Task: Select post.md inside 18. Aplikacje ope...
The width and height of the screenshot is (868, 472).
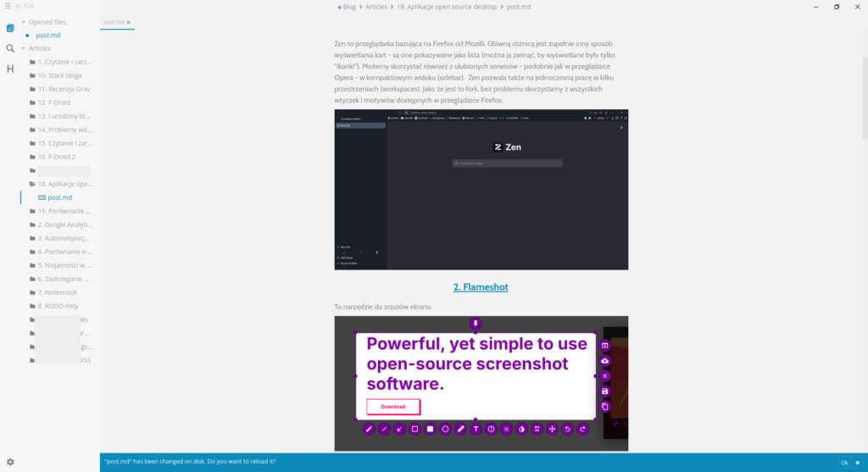Action: coord(60,197)
